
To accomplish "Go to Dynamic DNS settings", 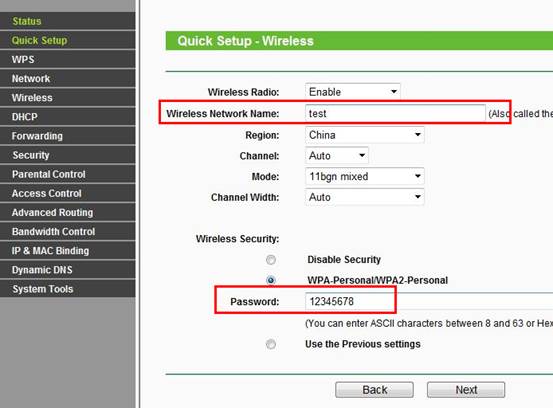I will tap(68, 270).
